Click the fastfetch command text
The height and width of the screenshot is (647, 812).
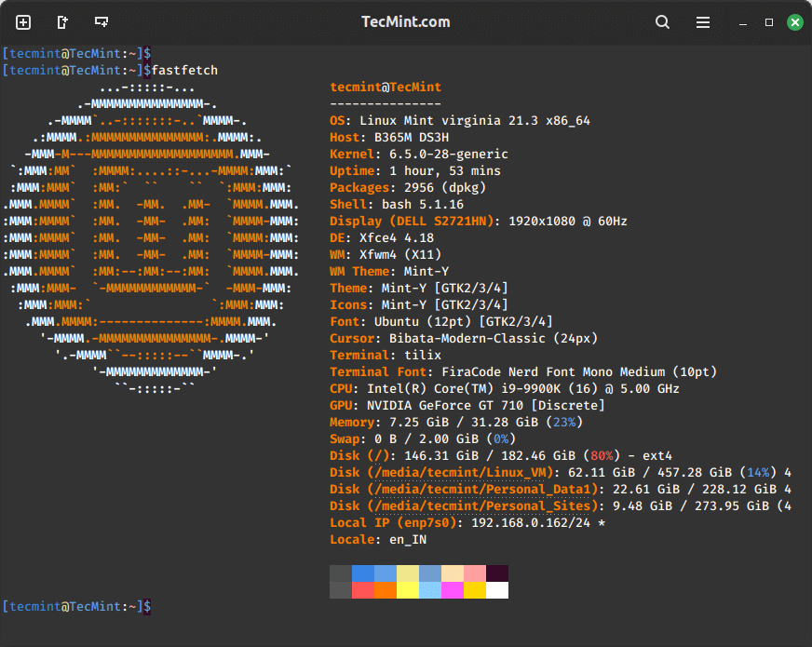point(184,71)
